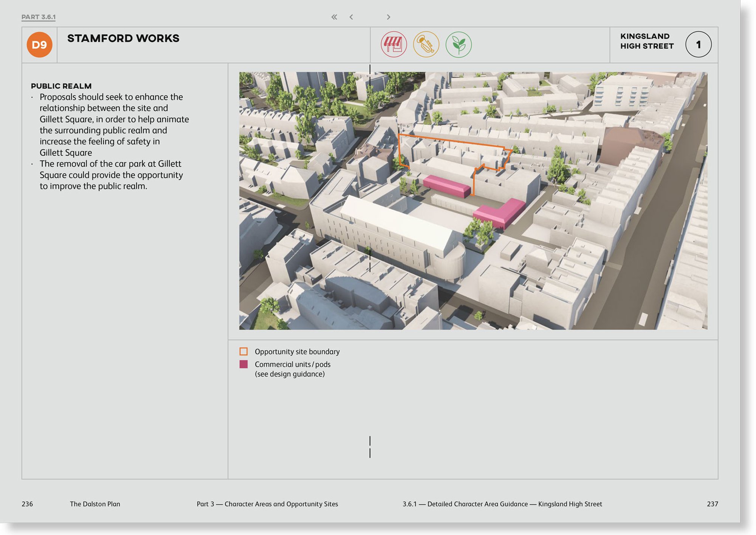Click the orange Opportunity site boundary swatch
The image size is (756, 535).
244,352
